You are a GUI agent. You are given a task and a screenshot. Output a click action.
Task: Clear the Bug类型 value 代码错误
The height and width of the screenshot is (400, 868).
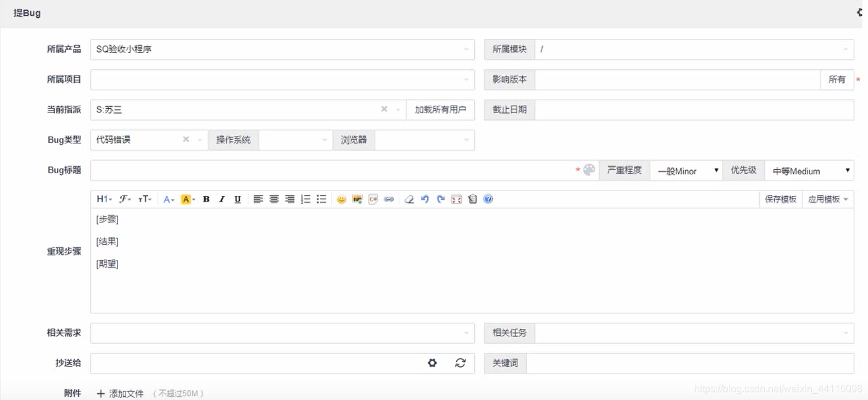click(x=186, y=140)
